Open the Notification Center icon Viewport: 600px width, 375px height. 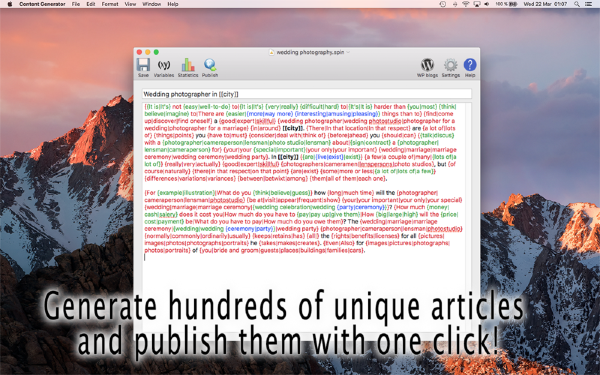(589, 4)
